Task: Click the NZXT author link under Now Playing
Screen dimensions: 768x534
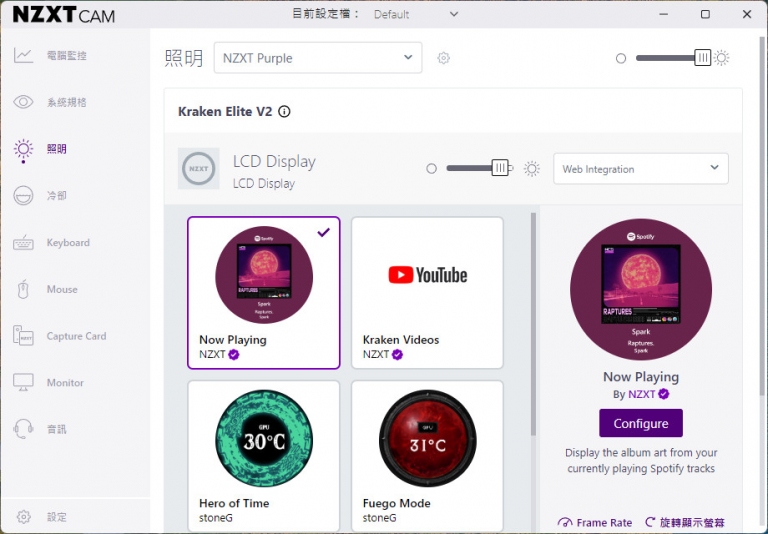Action: pos(642,394)
